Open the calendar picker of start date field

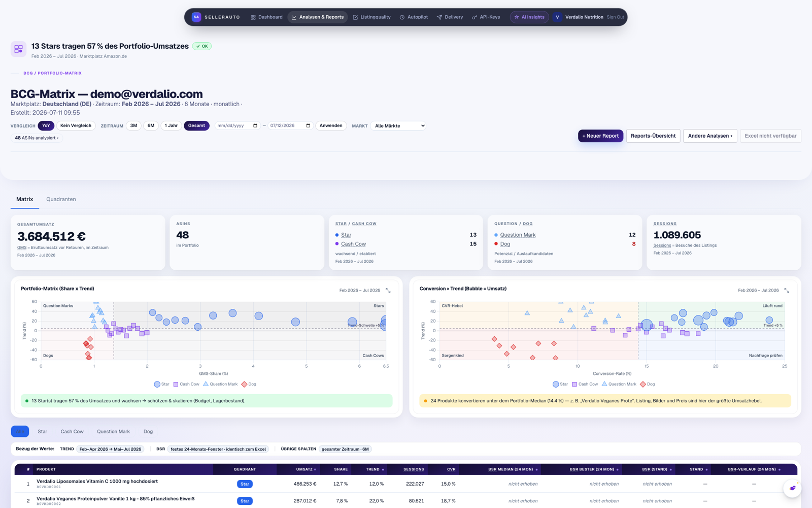pos(255,125)
